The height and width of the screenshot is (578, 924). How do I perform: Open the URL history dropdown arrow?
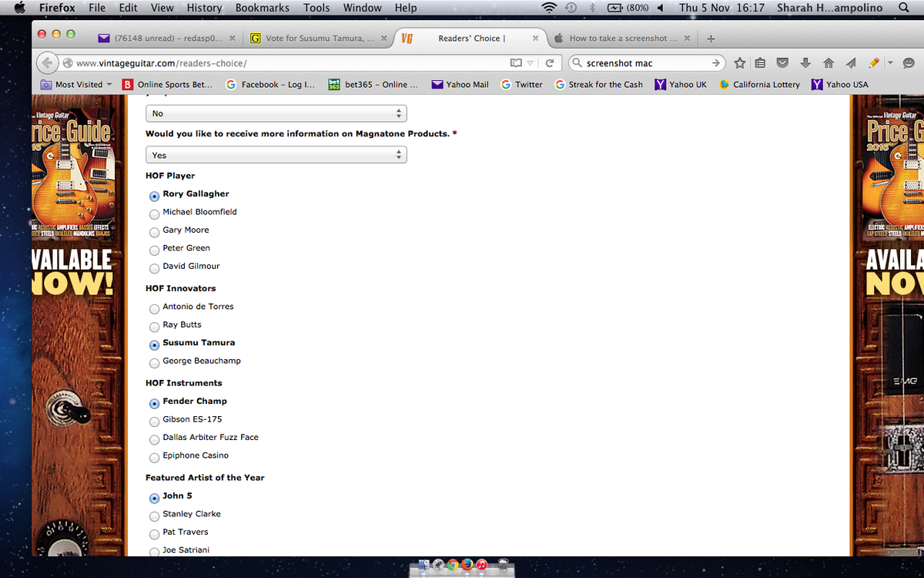pos(531,63)
